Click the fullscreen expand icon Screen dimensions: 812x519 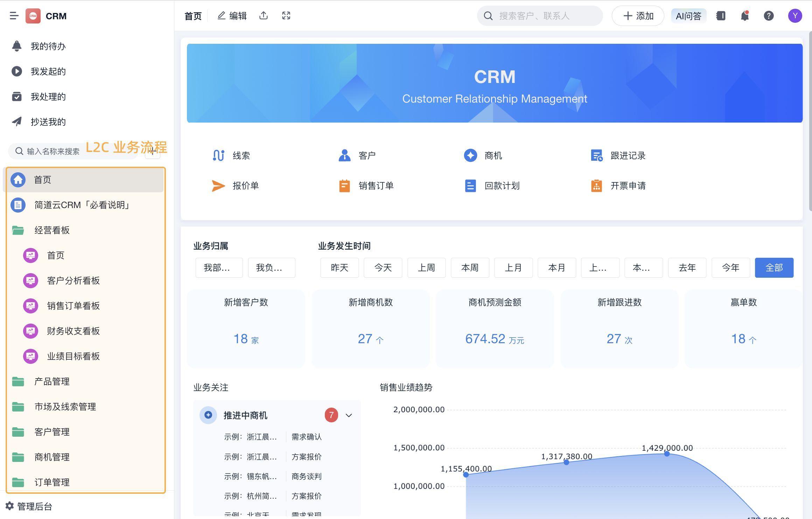286,16
